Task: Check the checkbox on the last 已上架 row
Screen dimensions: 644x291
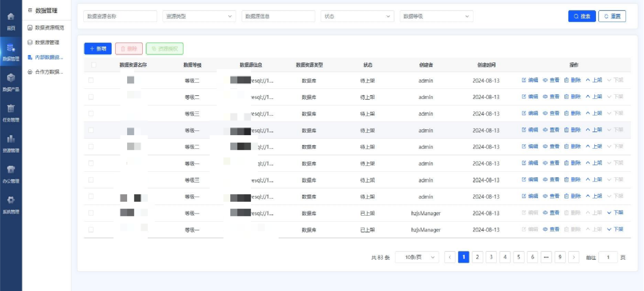Action: coord(91,230)
